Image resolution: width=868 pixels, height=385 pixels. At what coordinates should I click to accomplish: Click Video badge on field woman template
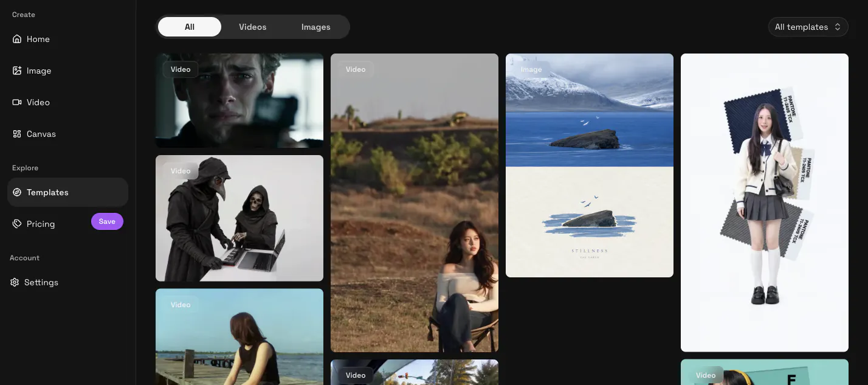click(x=356, y=69)
